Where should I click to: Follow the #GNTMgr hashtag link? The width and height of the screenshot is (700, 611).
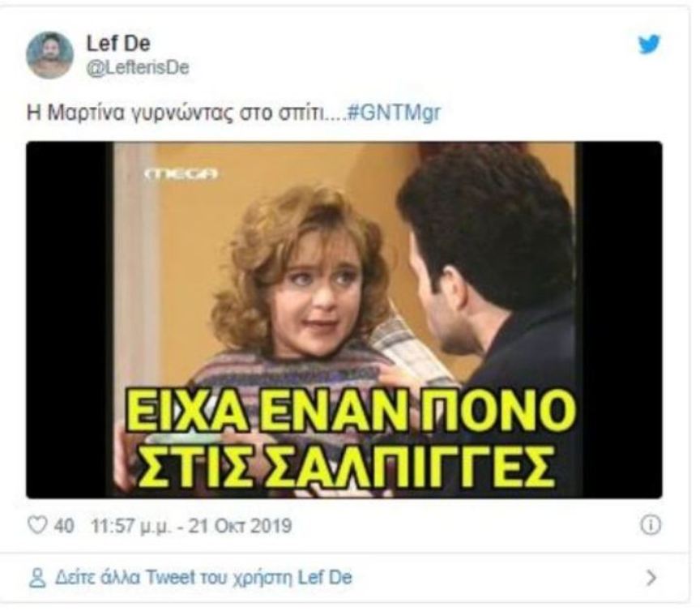pyautogui.click(x=394, y=113)
